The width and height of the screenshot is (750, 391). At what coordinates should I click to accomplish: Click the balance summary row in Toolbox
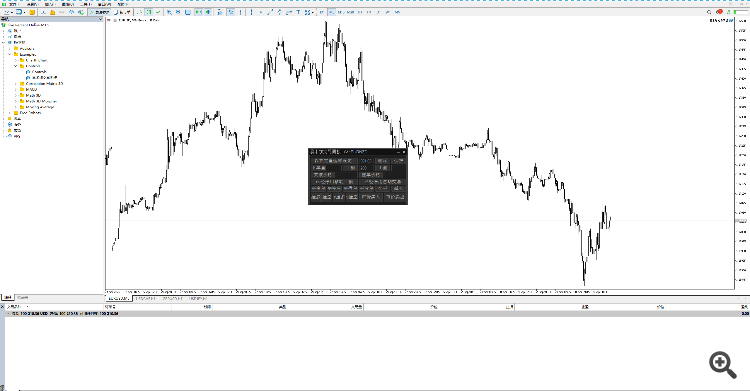coord(377,313)
